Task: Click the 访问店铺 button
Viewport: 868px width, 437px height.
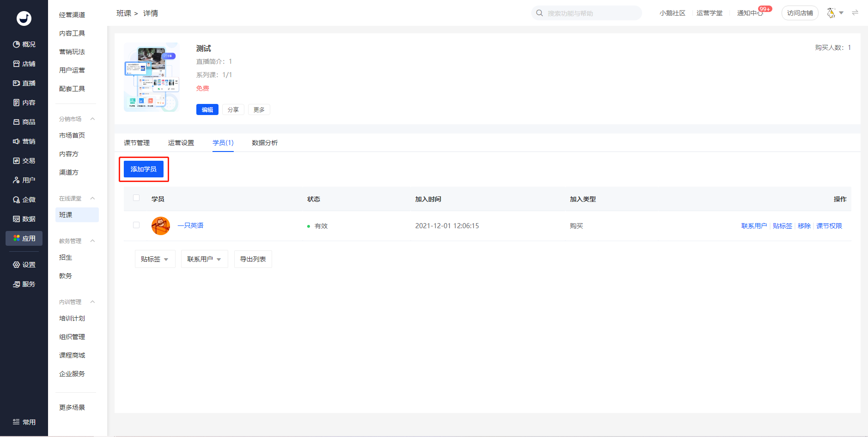Action: coord(800,13)
